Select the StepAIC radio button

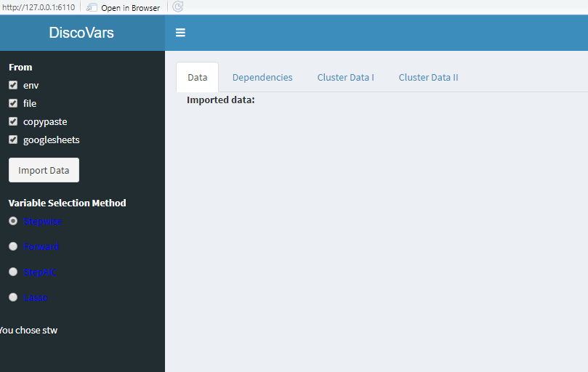pyautogui.click(x=13, y=272)
